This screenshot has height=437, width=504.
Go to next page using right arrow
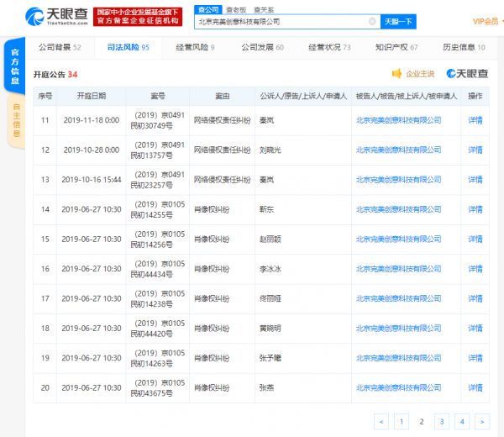[481, 421]
